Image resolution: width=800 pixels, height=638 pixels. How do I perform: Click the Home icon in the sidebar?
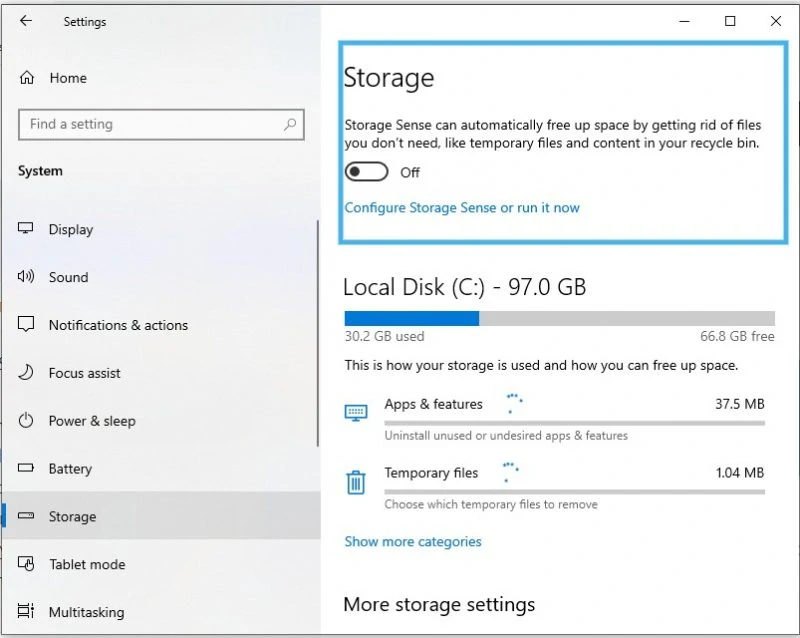pos(27,78)
